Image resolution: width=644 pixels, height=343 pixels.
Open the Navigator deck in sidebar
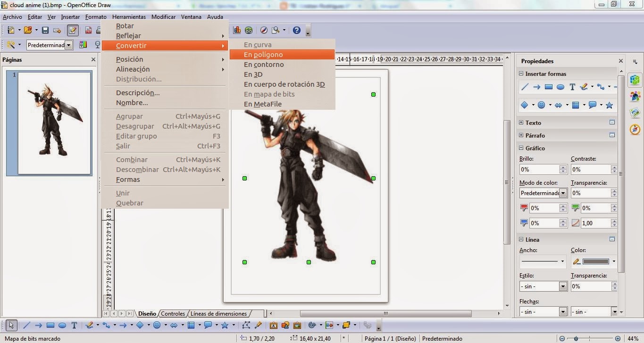click(635, 129)
